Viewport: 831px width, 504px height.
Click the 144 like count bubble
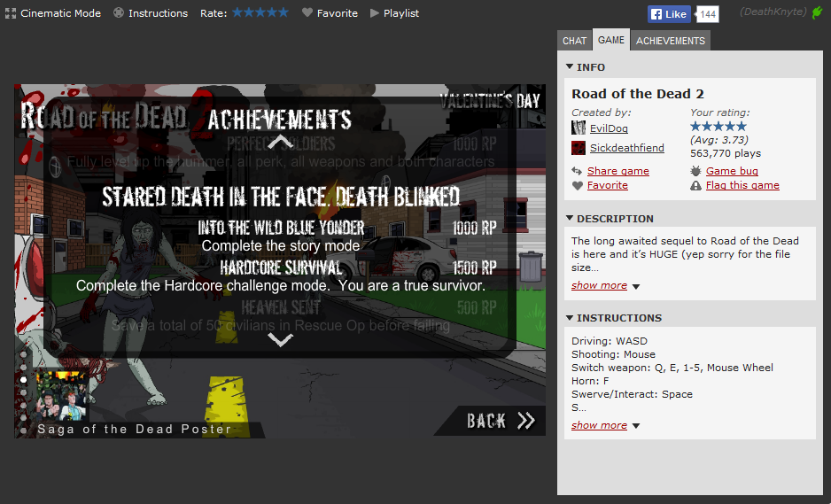(x=708, y=14)
